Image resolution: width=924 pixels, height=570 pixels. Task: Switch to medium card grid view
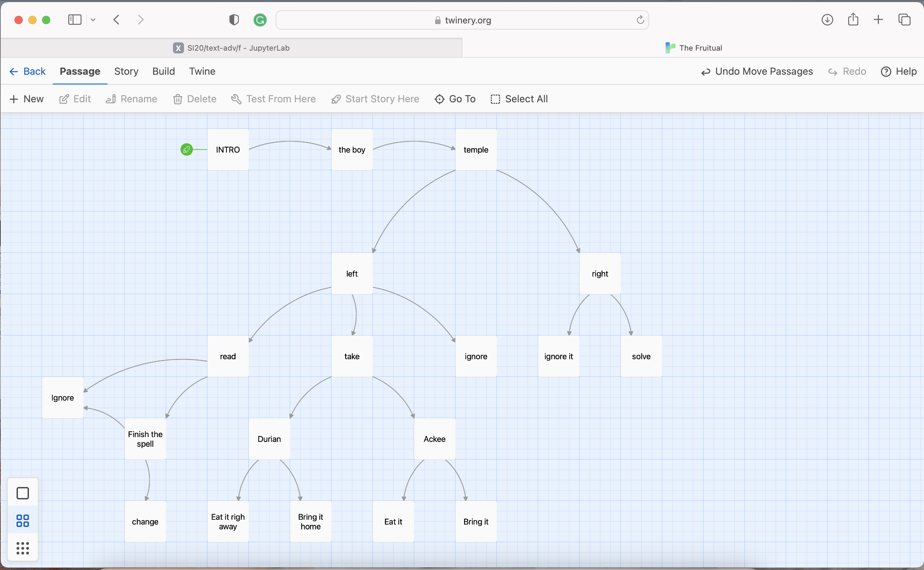pyautogui.click(x=23, y=521)
